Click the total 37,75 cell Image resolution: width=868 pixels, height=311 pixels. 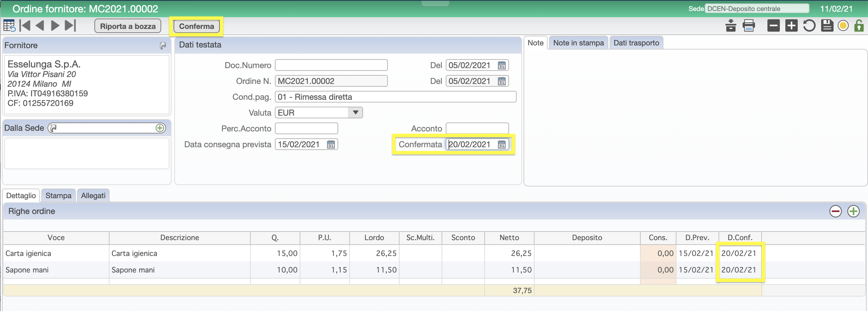(x=509, y=290)
